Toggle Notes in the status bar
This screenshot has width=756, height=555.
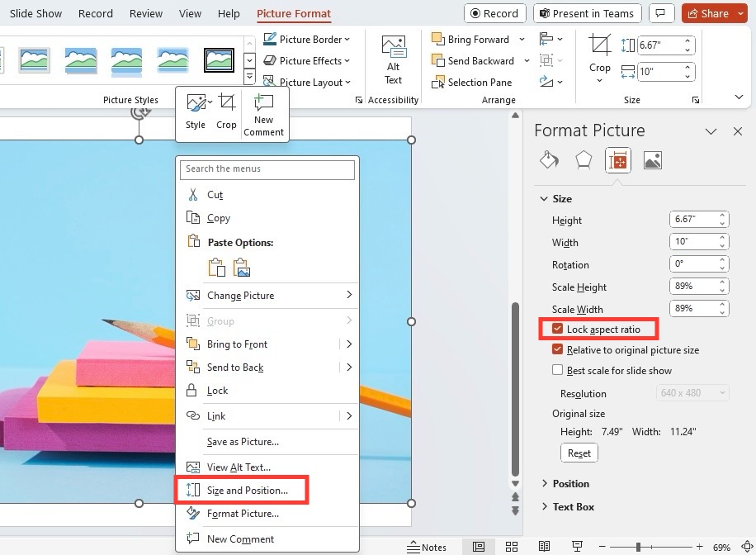427,548
